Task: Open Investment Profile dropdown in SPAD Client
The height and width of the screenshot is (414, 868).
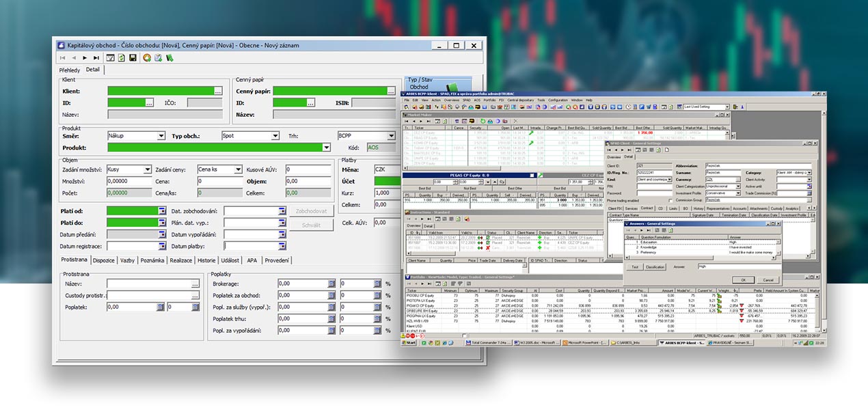Action: 739,193
